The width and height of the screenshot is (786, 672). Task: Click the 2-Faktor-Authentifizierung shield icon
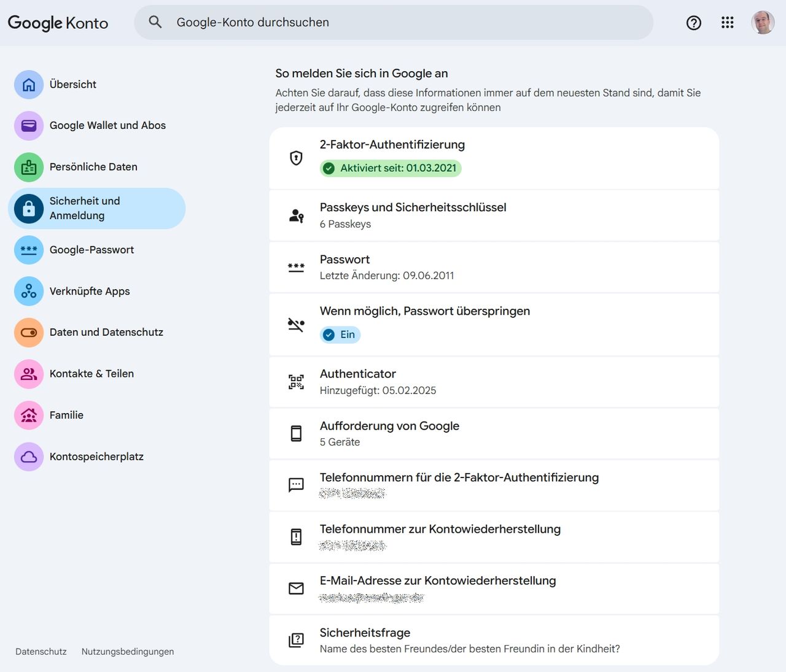(x=296, y=158)
